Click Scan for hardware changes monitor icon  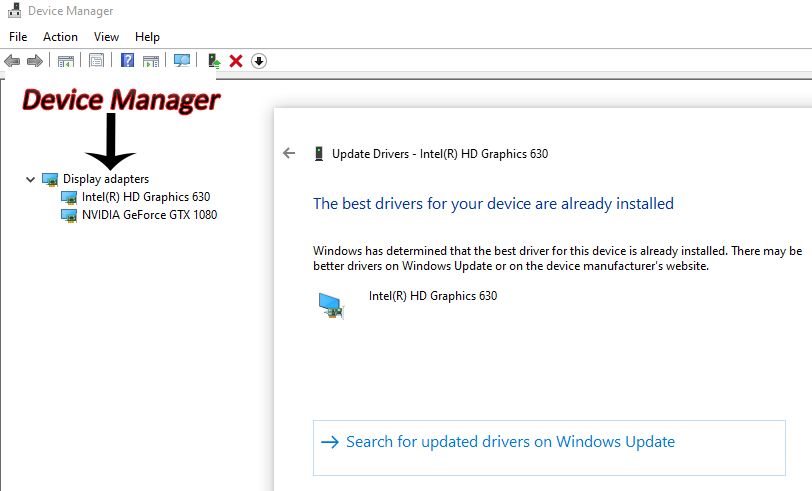pyautogui.click(x=182, y=61)
